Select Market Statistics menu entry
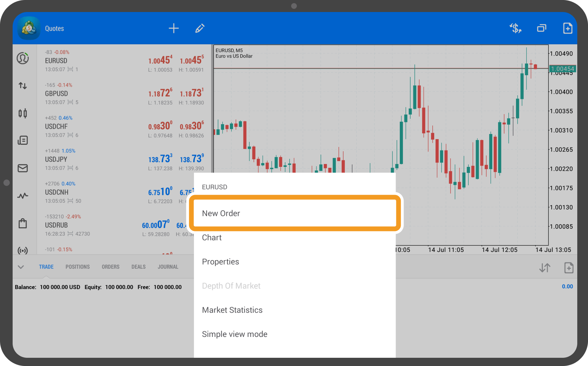The width and height of the screenshot is (588, 366). (x=232, y=310)
